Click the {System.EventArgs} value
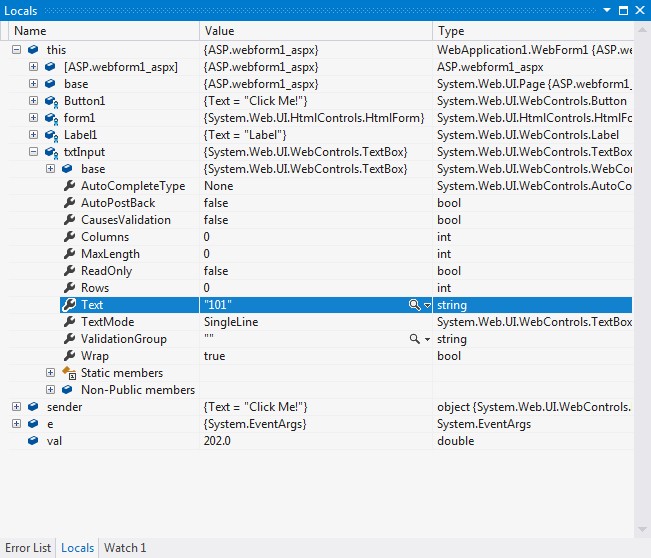651x558 pixels. pyautogui.click(x=255, y=424)
